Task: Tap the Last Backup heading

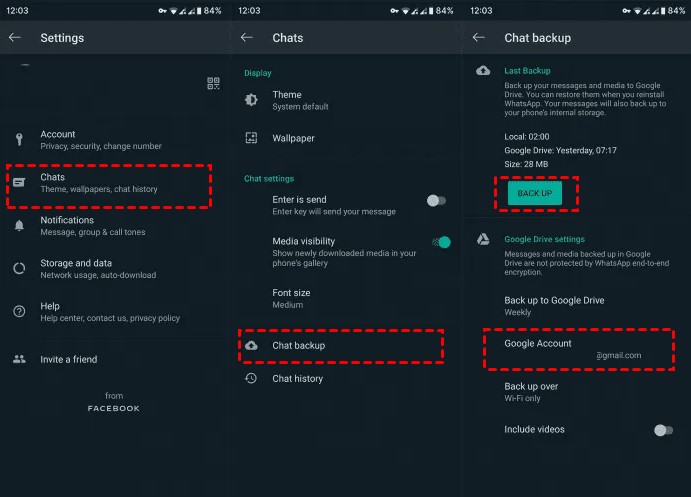Action: click(527, 70)
